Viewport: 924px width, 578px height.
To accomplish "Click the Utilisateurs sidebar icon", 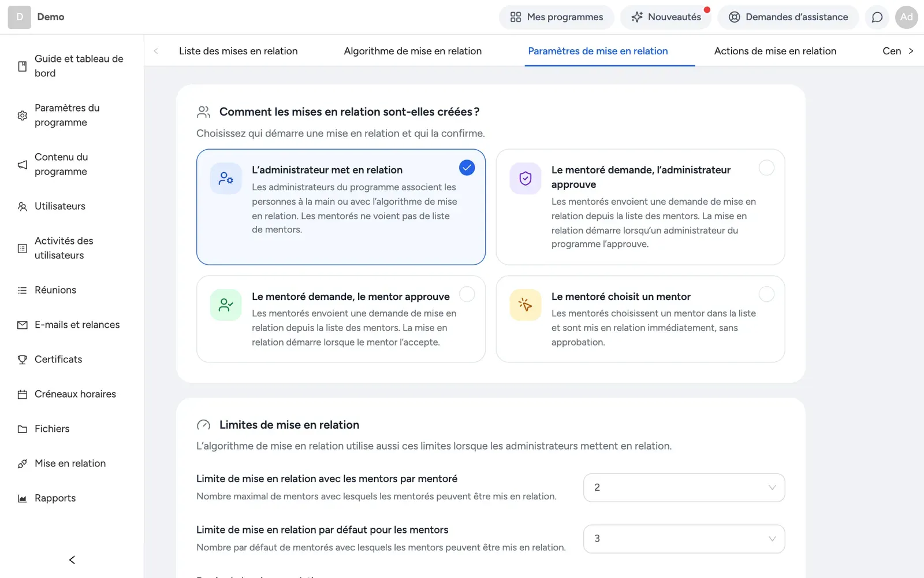I will pyautogui.click(x=23, y=206).
